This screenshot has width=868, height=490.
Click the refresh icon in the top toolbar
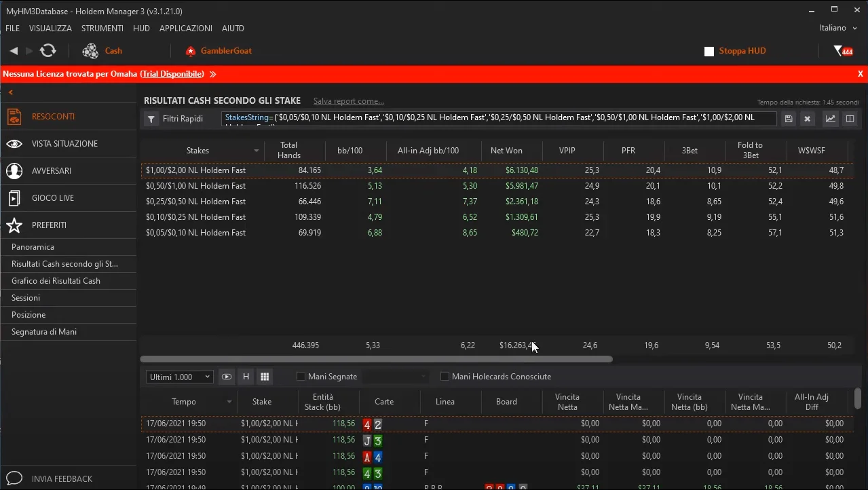(48, 51)
